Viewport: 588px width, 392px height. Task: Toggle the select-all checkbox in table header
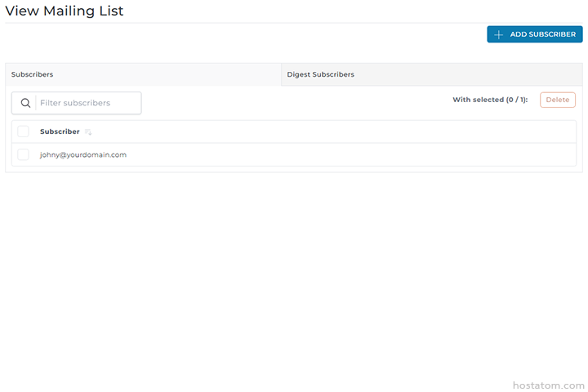click(23, 131)
